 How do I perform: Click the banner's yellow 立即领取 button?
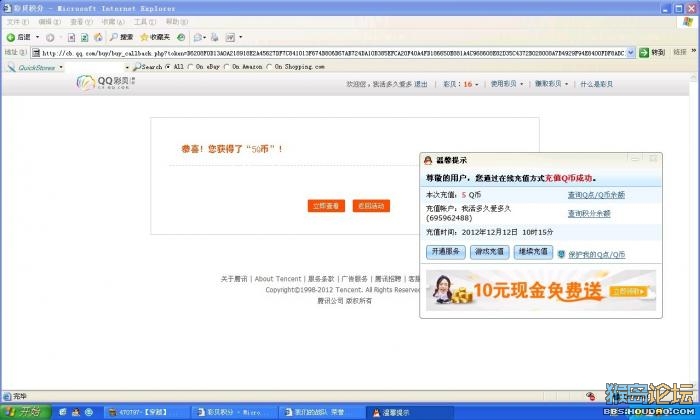point(629,291)
